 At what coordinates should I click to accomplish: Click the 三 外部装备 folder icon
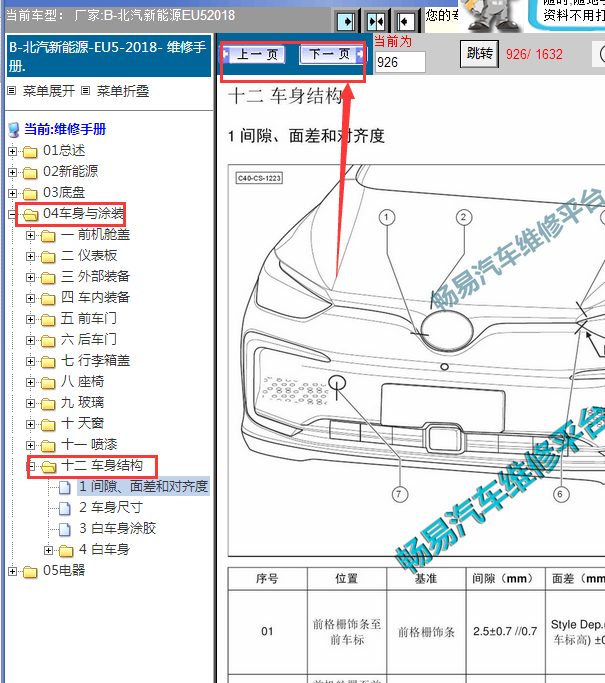(x=48, y=278)
